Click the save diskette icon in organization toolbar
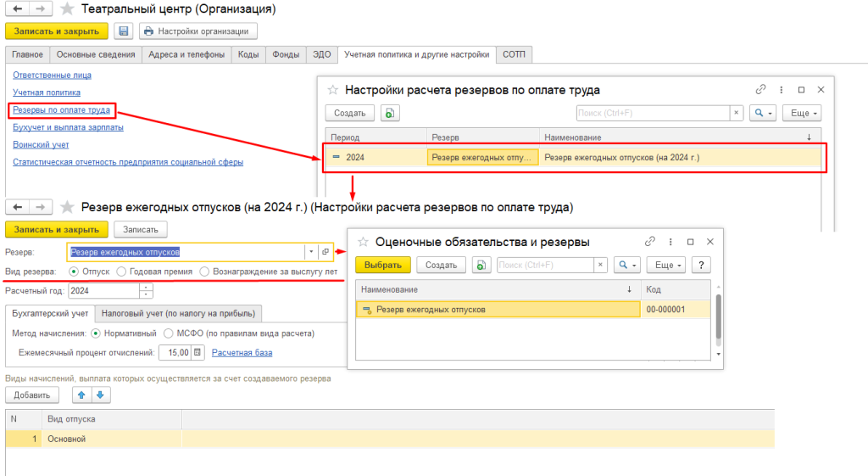The height and width of the screenshot is (476, 868). tap(124, 31)
